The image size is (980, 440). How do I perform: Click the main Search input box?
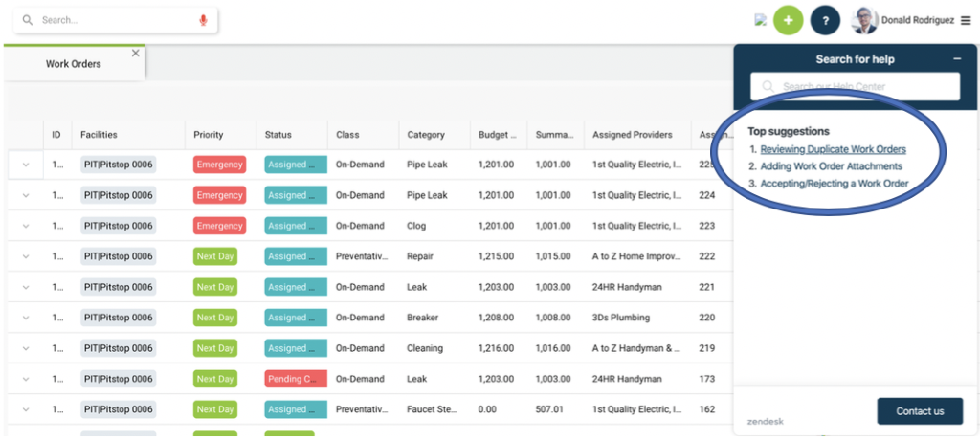(x=115, y=20)
